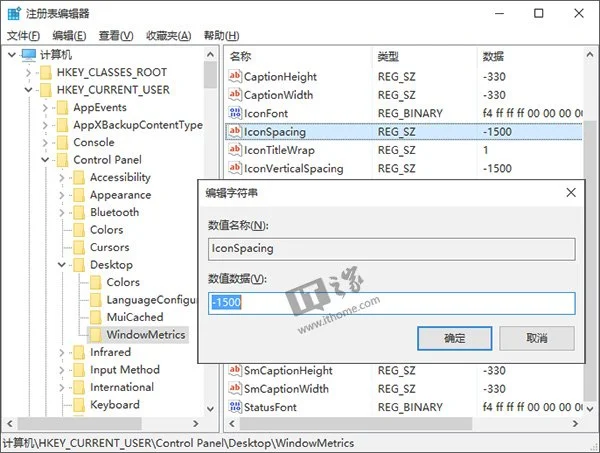Cancel the dialog with 取消 button
This screenshot has width=600, height=453.
coord(537,338)
